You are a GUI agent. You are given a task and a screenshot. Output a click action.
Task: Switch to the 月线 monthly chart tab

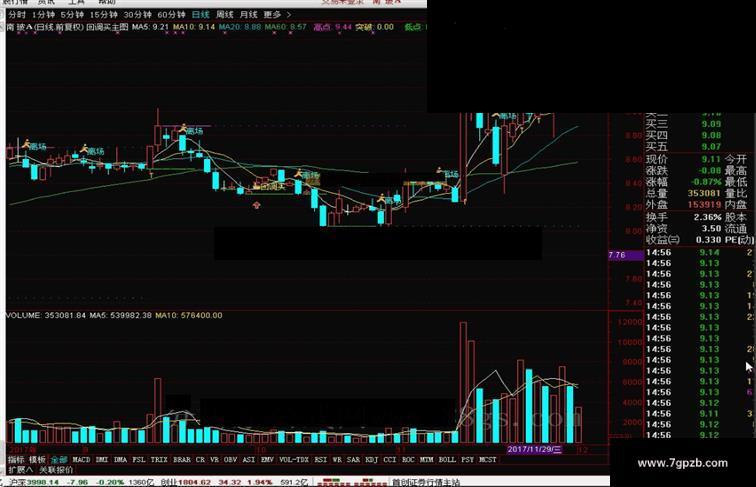tap(249, 15)
